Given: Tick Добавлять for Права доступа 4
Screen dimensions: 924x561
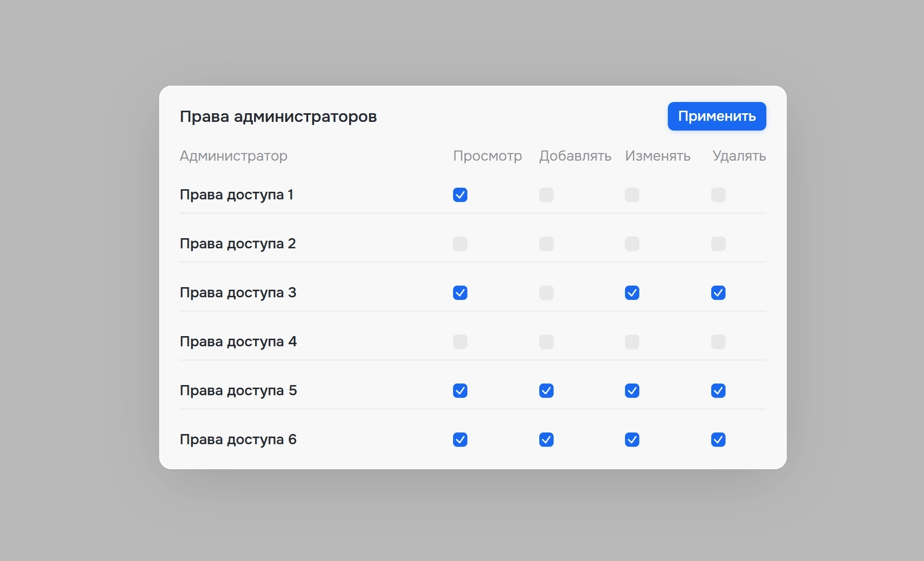Looking at the screenshot, I should pos(546,342).
